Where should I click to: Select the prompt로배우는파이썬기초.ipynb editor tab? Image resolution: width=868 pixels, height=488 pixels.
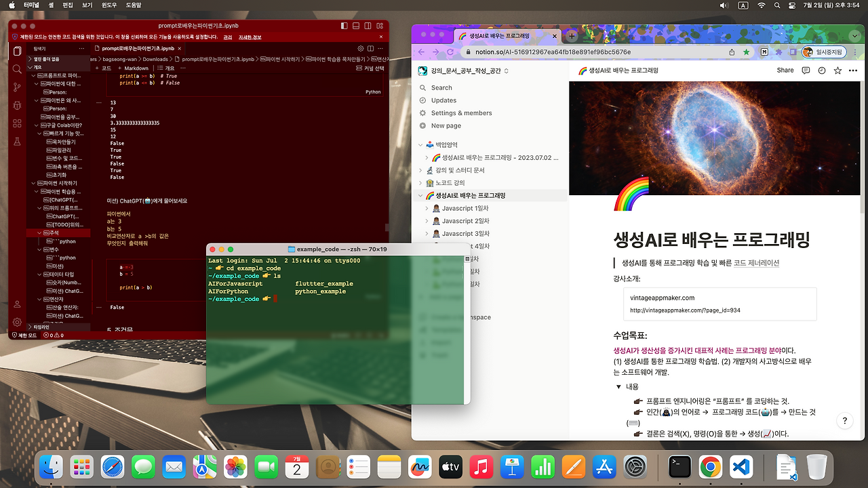(x=139, y=48)
